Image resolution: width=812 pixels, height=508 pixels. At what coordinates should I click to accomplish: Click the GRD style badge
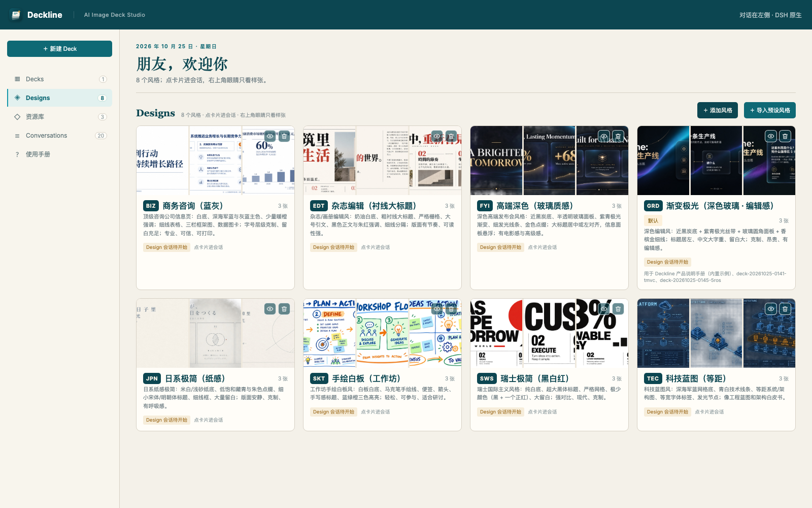(x=653, y=206)
